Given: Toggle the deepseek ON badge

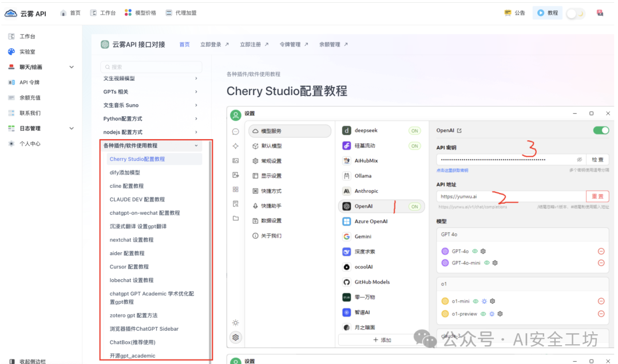Looking at the screenshot, I should pyautogui.click(x=415, y=130).
